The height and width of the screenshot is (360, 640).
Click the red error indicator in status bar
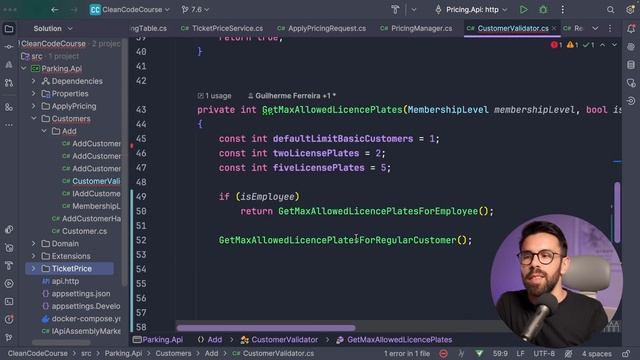[443, 353]
